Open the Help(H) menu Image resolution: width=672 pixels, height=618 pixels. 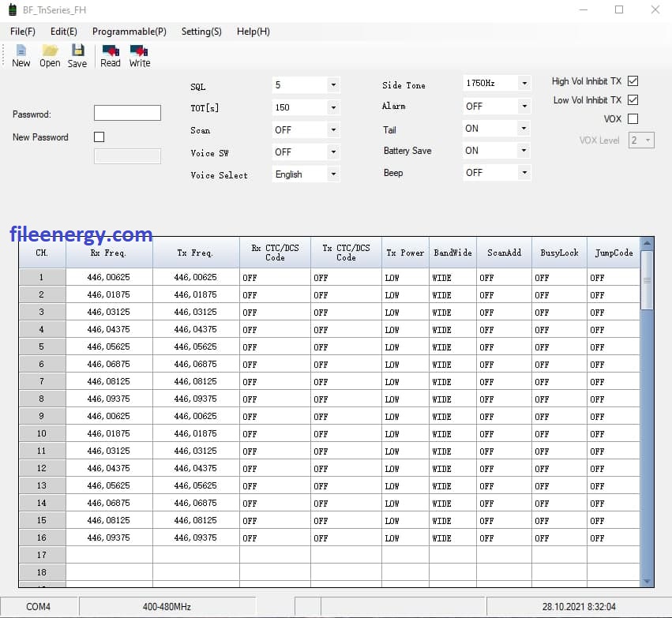253,32
